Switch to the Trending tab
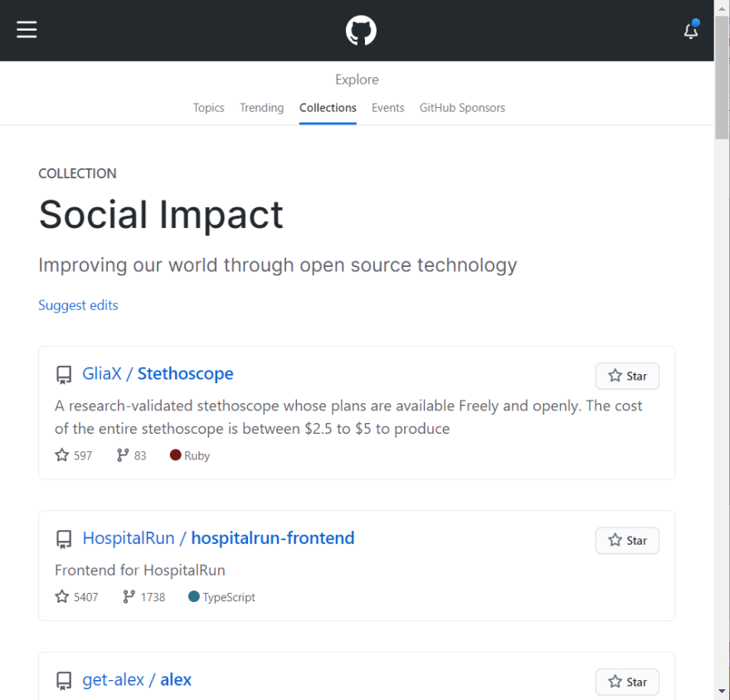This screenshot has width=730, height=700. [x=261, y=108]
